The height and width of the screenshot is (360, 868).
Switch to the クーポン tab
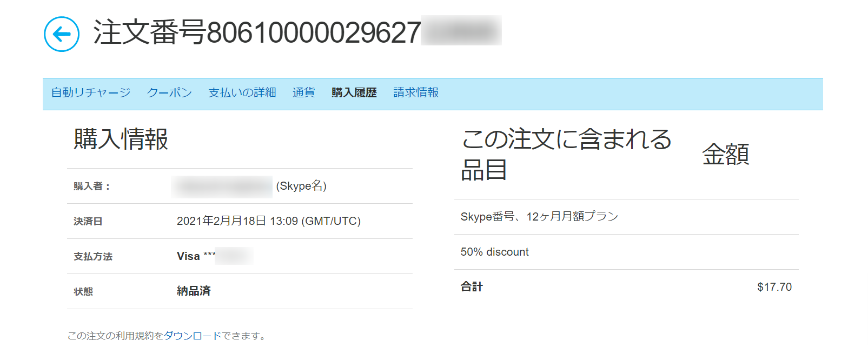pyautogui.click(x=169, y=92)
